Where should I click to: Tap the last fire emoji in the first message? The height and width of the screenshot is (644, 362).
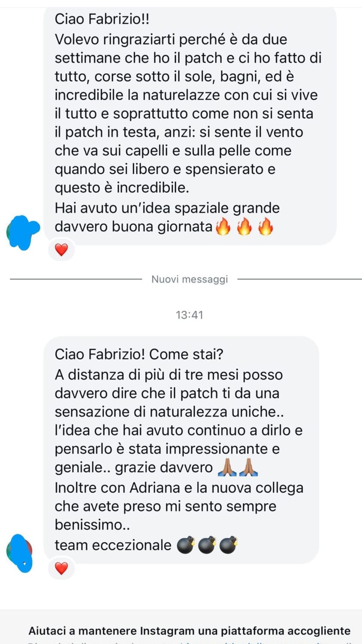265,226
